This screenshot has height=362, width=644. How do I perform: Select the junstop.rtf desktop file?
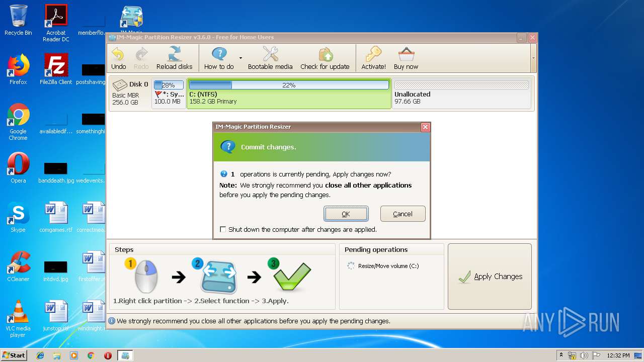[x=56, y=316]
